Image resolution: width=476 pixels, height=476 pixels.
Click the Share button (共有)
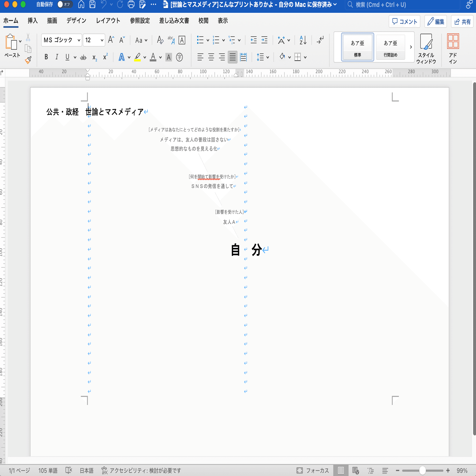(x=462, y=21)
